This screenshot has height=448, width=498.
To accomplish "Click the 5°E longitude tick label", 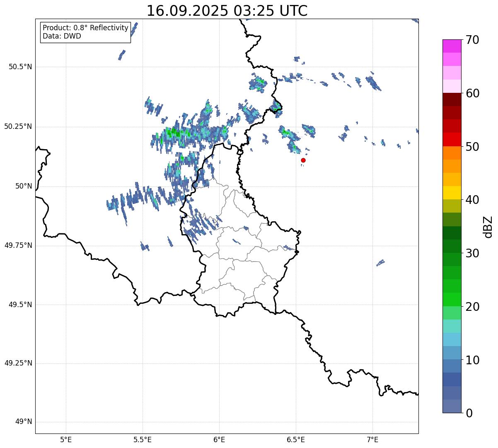I will coord(66,439).
